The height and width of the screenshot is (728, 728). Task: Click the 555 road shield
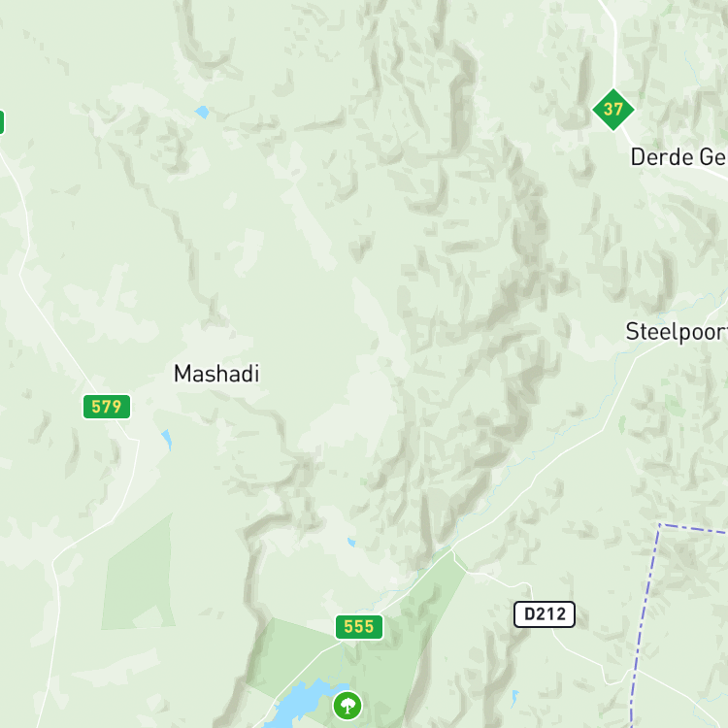coord(359,627)
